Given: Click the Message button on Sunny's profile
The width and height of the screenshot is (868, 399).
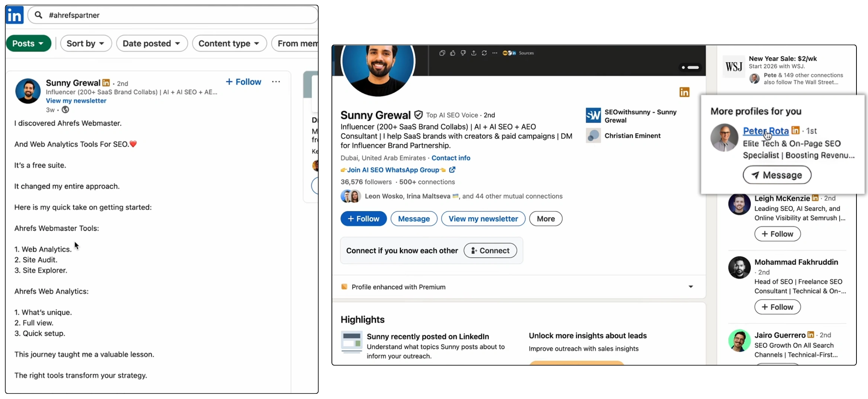Looking at the screenshot, I should coord(414,219).
